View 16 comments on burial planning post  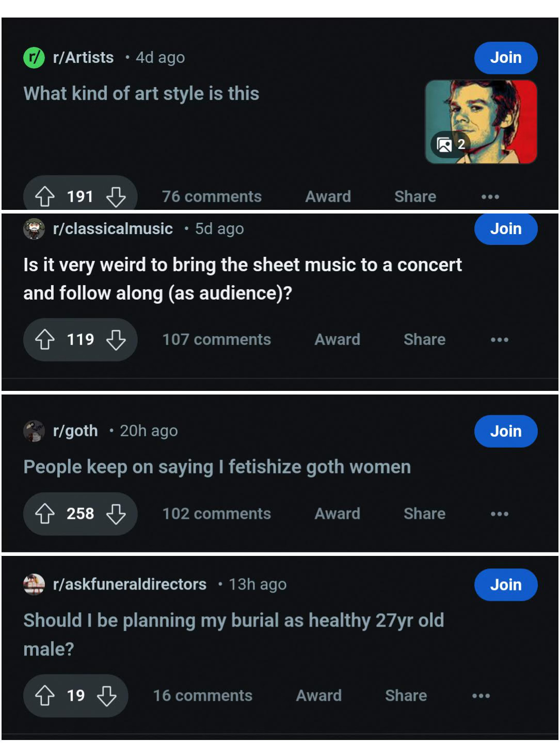(202, 696)
